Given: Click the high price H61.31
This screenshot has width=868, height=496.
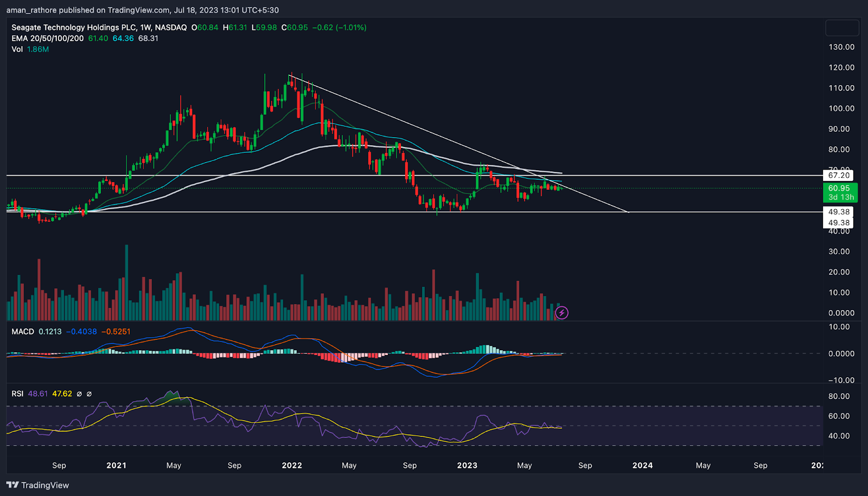Looking at the screenshot, I should coord(235,28).
